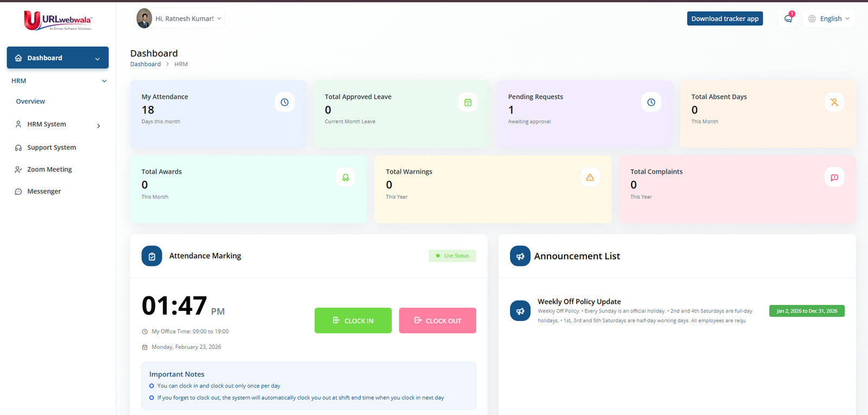Click the globe icon next to English
Viewport: 868px width, 415px height.
(812, 18)
